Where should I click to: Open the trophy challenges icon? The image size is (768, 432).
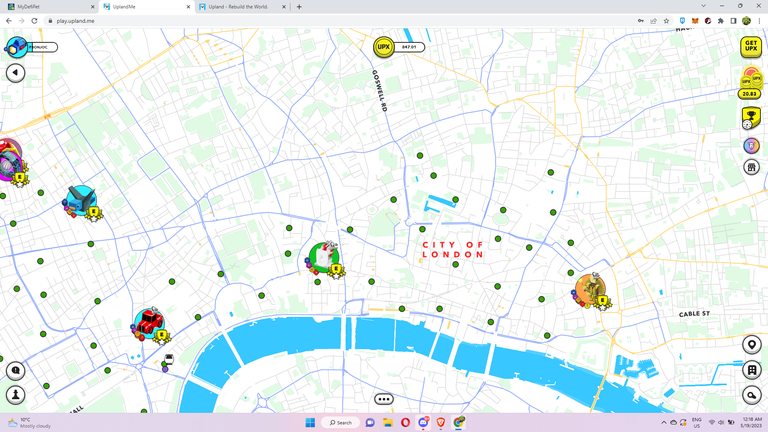coord(750,119)
